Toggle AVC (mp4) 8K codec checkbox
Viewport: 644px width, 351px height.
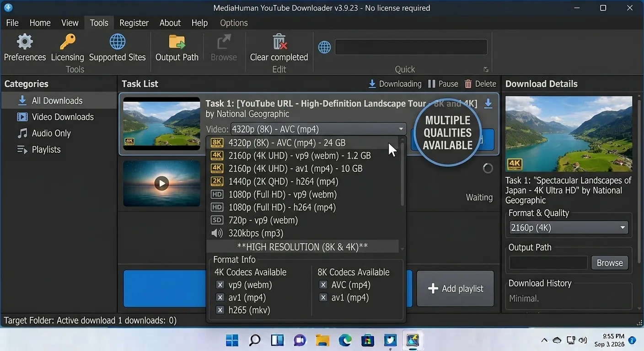(x=323, y=285)
